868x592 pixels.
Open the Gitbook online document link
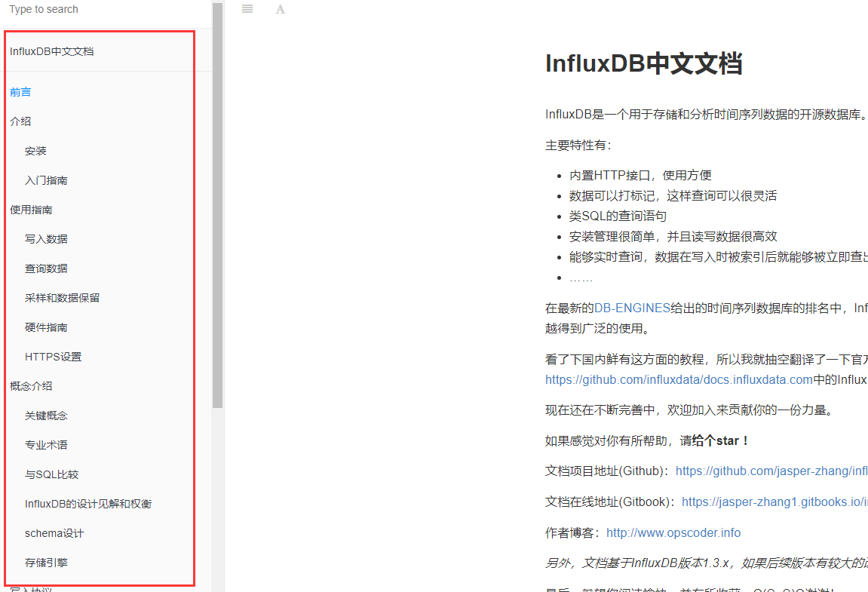pos(774,502)
